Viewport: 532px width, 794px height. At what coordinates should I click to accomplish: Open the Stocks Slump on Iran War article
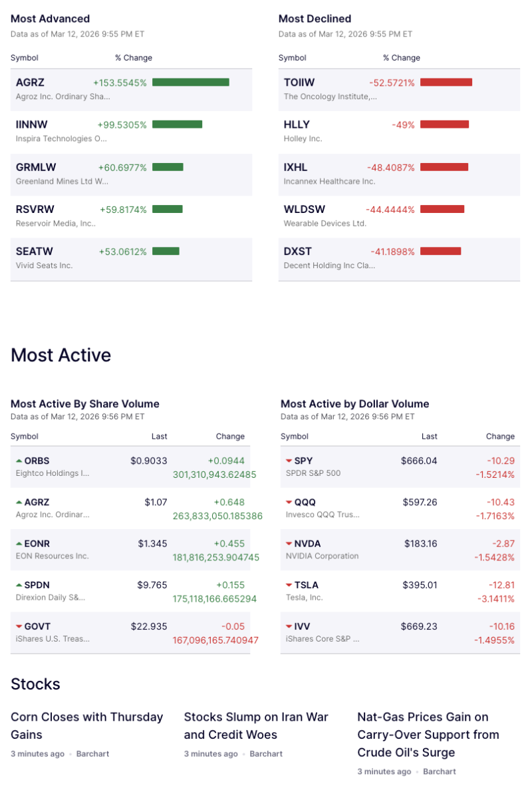tap(257, 725)
